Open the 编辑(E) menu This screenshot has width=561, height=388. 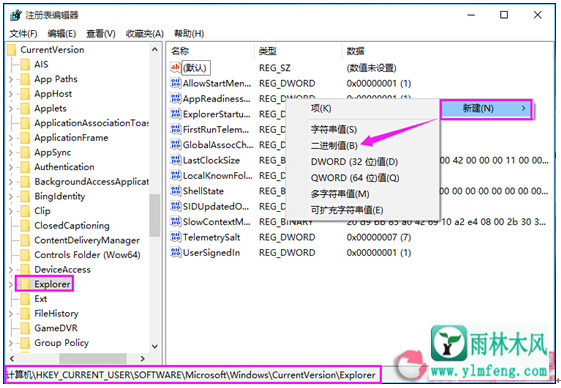pyautogui.click(x=62, y=34)
